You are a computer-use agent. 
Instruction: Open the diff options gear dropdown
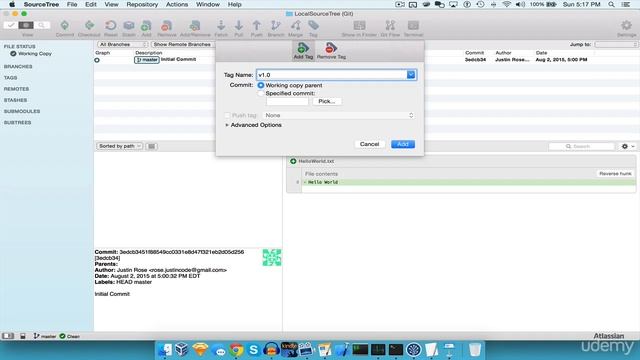[x=627, y=146]
